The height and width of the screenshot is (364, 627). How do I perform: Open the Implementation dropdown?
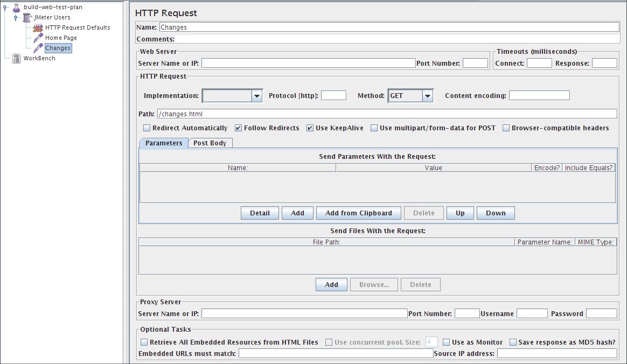(x=256, y=96)
